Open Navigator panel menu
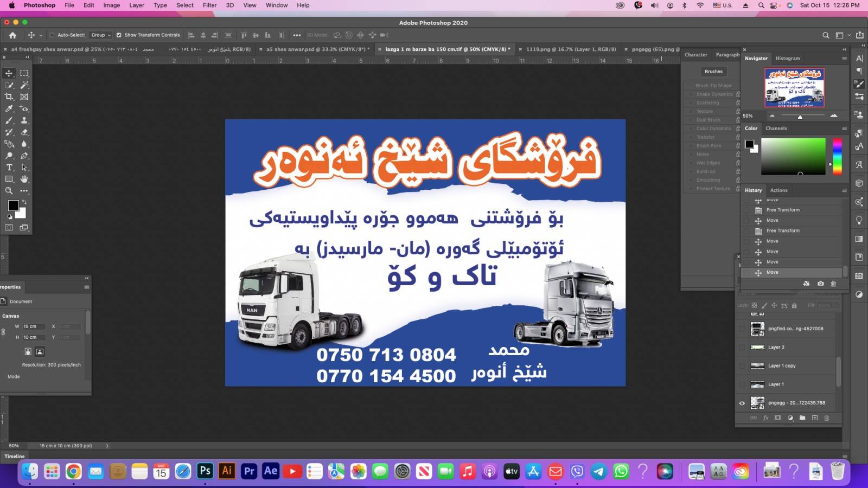Screen dimensions: 868x488 click(844, 59)
